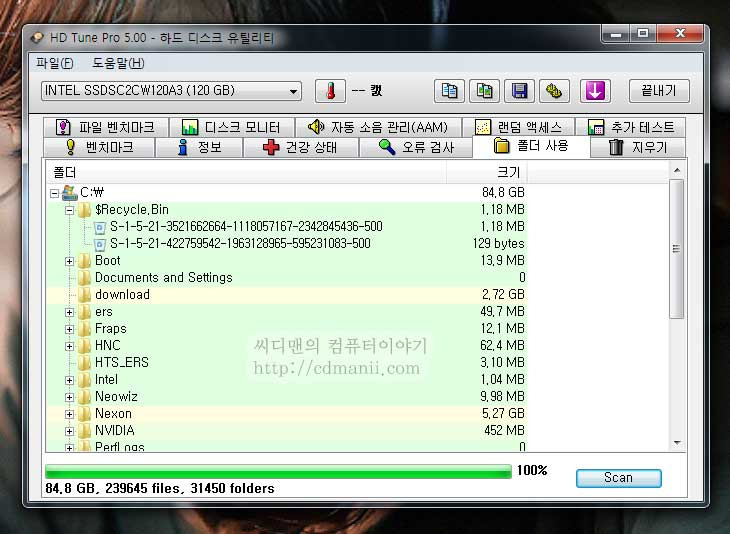Image resolution: width=730 pixels, height=534 pixels.
Task: Click the status text 239645 files, 31450 folders
Action: point(189,488)
